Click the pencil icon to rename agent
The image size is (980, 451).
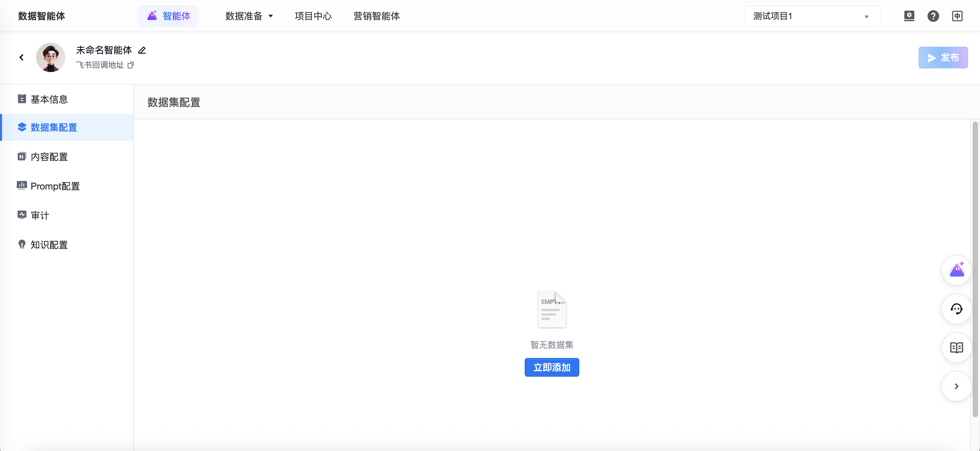pyautogui.click(x=142, y=50)
